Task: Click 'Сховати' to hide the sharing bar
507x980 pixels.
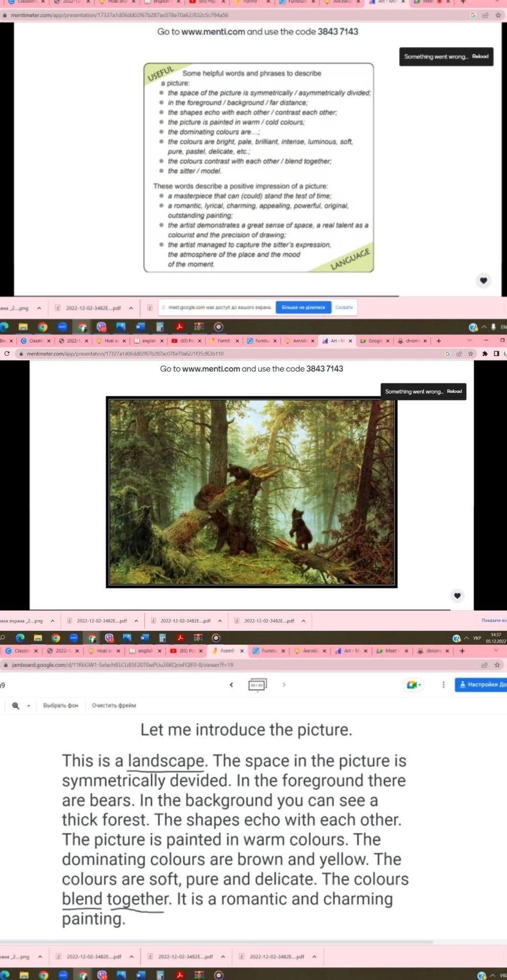Action: click(344, 307)
